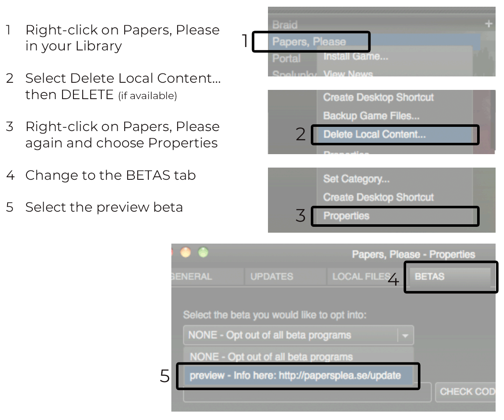504x420 pixels.
Task: Select Braid in the game library
Action: 285,25
